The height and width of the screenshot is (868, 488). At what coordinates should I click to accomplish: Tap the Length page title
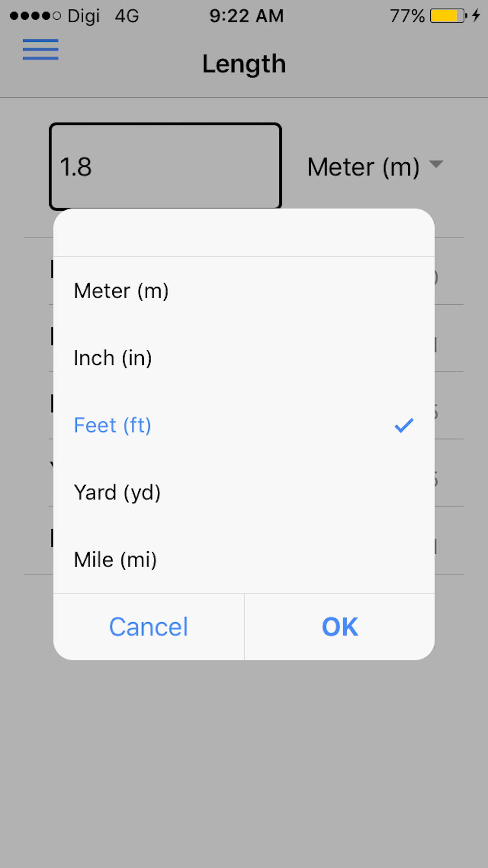point(244,64)
